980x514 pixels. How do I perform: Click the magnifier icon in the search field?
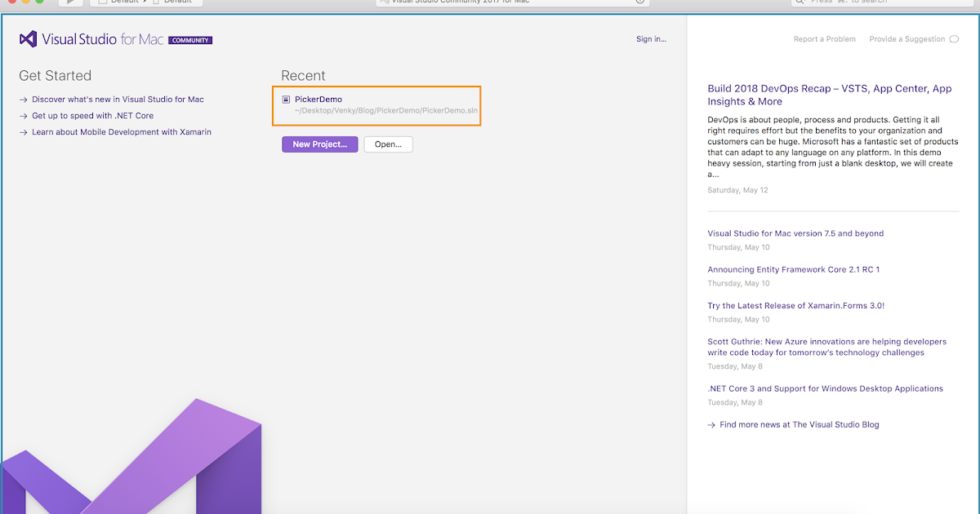tap(800, 2)
